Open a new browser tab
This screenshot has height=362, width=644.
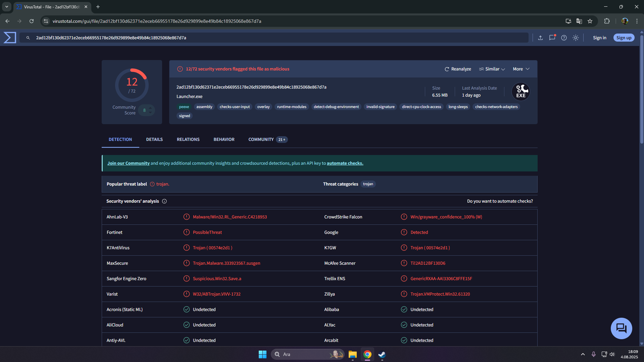pyautogui.click(x=98, y=7)
